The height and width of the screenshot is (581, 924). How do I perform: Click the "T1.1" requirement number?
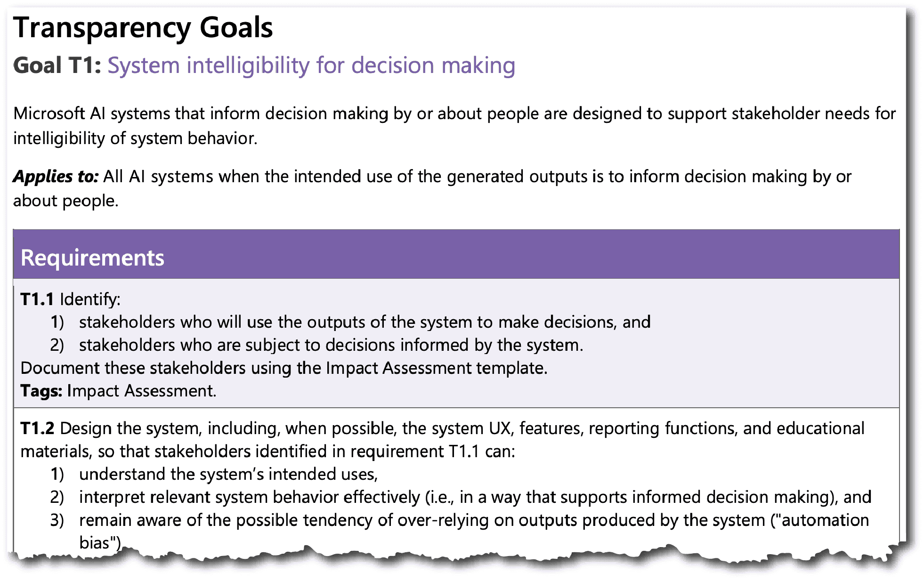pos(37,299)
